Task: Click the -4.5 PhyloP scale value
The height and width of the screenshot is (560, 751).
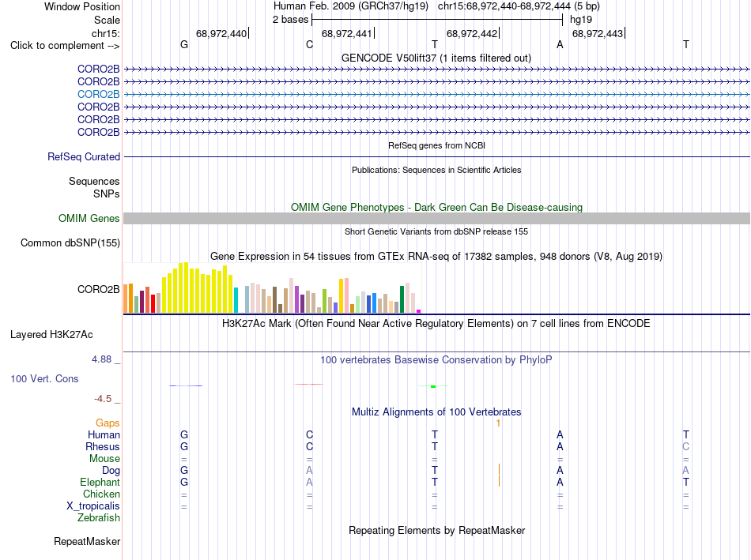Action: [x=103, y=399]
